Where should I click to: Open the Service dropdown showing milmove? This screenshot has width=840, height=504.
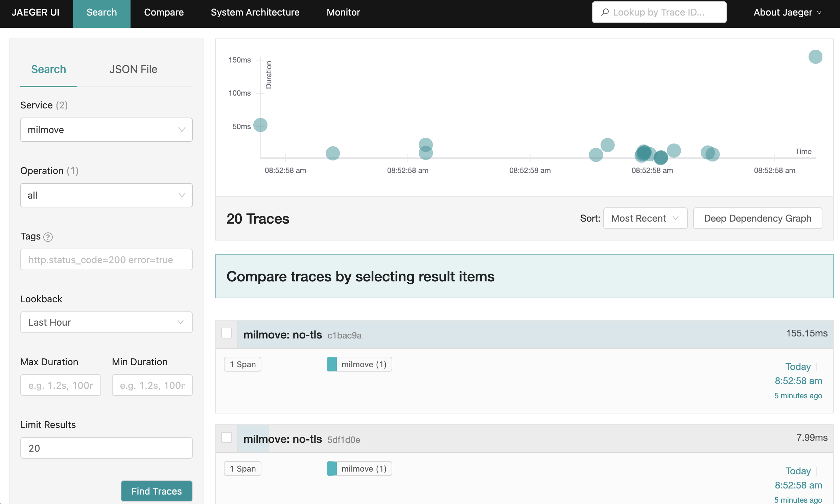click(107, 130)
